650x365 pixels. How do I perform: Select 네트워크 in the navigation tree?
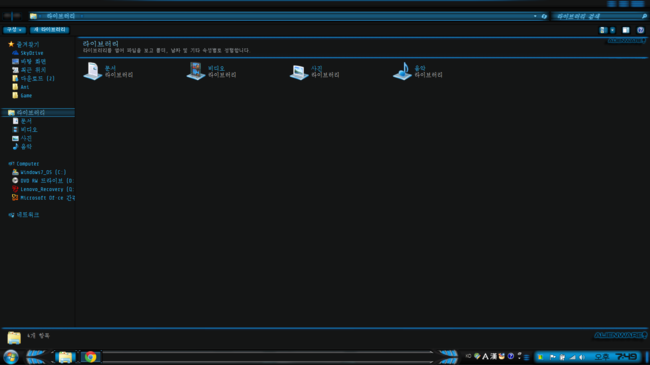[x=24, y=215]
